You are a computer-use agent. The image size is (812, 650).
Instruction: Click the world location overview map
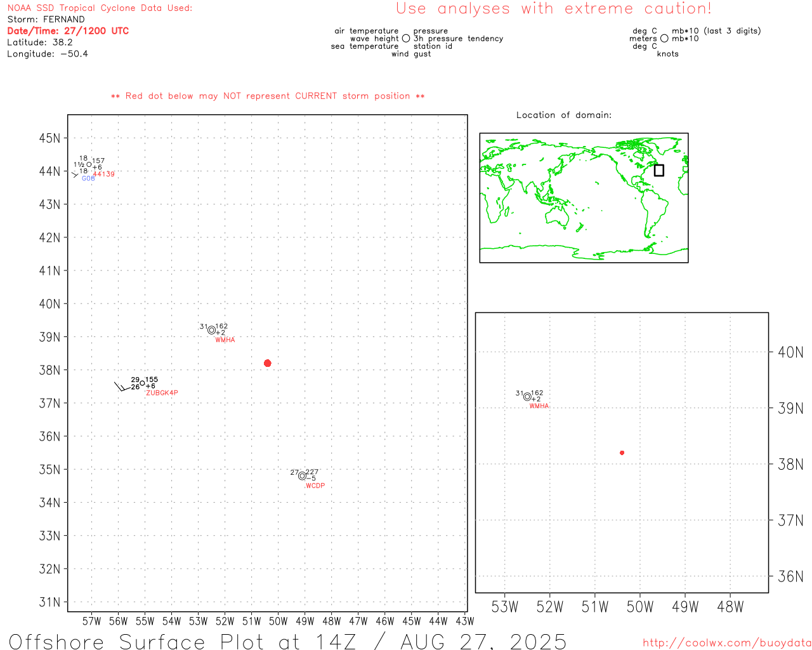584,198
